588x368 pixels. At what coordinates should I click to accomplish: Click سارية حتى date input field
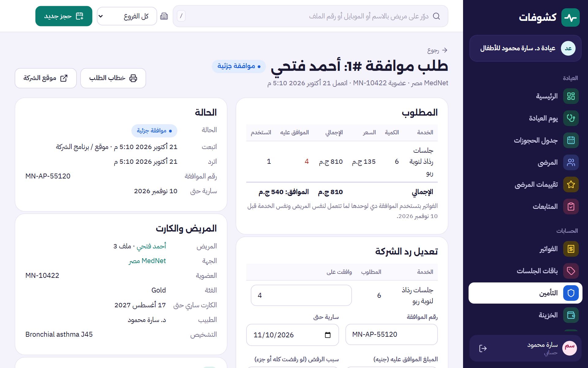click(x=292, y=335)
